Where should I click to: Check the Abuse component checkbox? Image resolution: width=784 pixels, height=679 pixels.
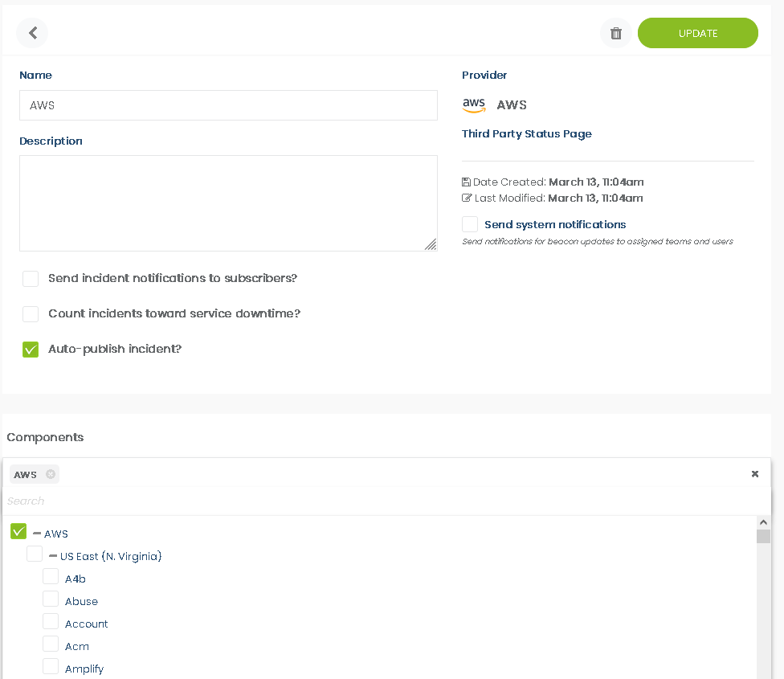point(51,599)
